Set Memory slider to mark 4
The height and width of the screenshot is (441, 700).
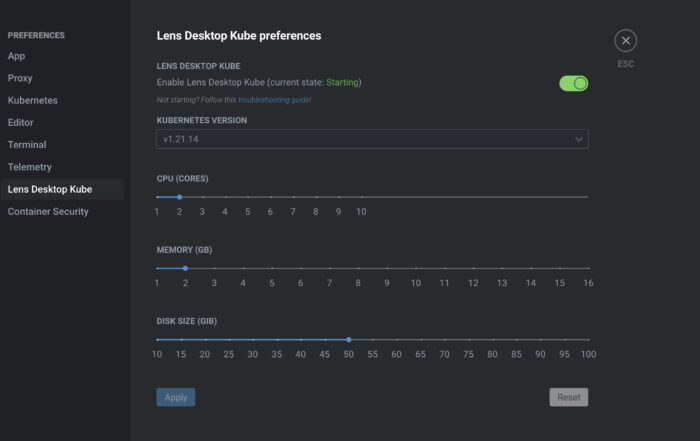[243, 268]
